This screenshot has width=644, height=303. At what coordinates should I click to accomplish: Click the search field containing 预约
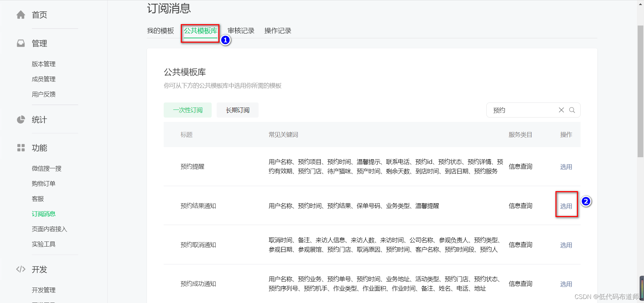(x=533, y=110)
